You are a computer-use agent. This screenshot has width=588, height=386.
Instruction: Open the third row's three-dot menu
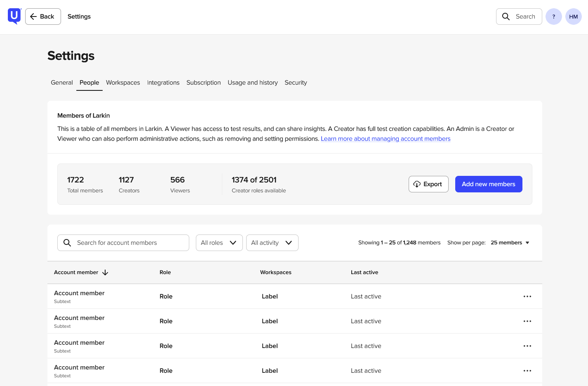pos(527,346)
